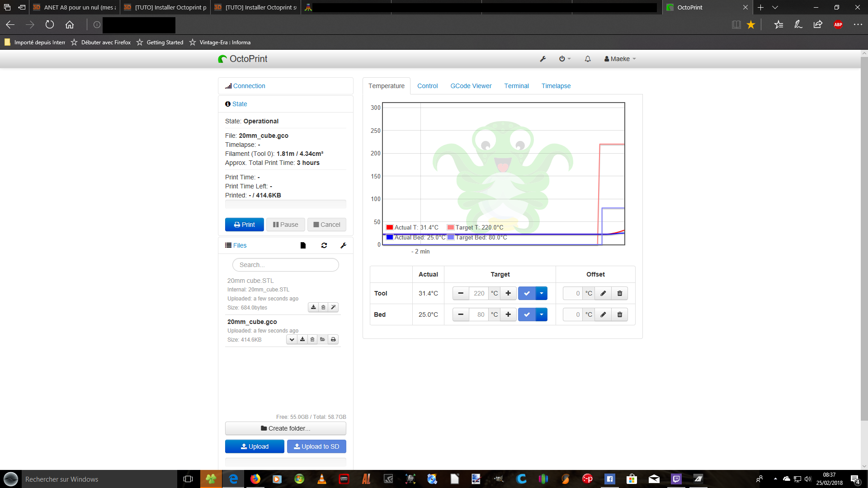Image resolution: width=868 pixels, height=488 pixels.
Task: Click Upload to SD button
Action: [316, 446]
